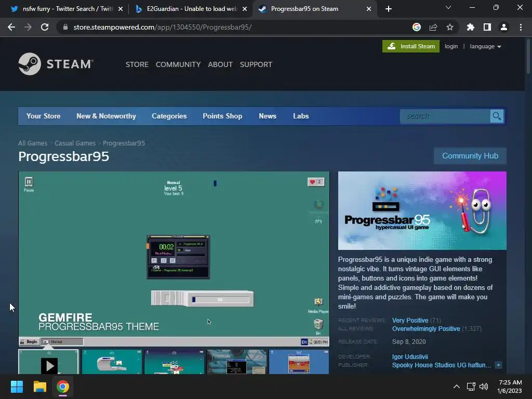532x399 pixels.
Task: Play the first video thumbnail
Action: [48, 362]
